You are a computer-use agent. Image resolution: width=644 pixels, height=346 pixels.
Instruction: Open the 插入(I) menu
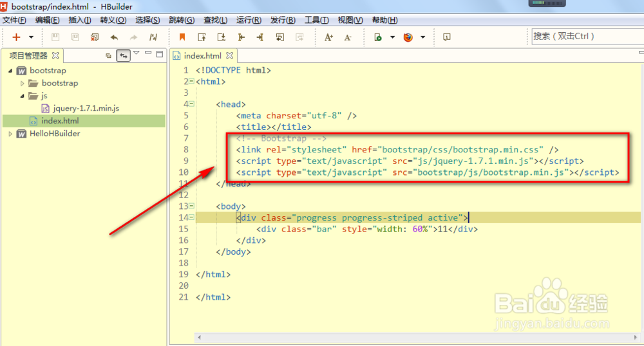tap(80, 20)
